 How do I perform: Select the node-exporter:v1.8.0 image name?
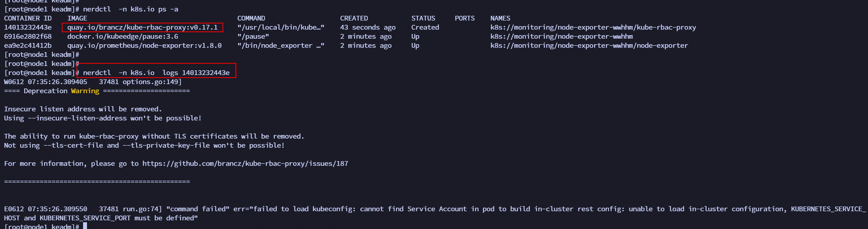point(144,45)
